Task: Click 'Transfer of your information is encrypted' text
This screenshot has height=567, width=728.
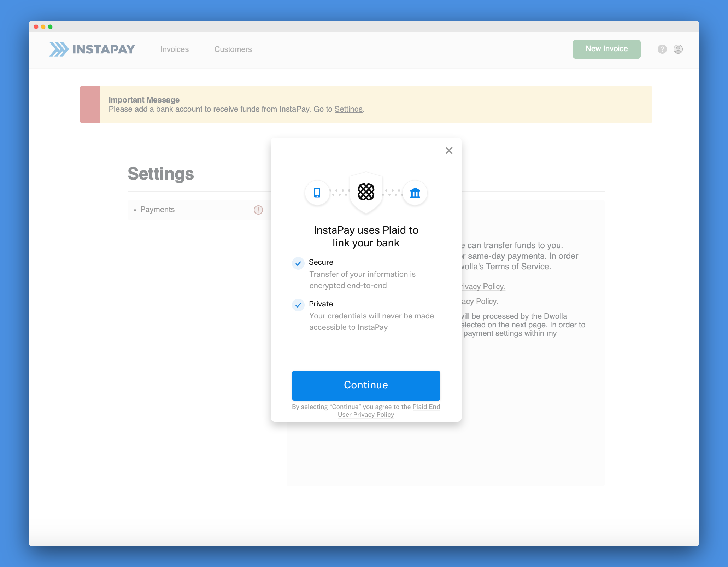Action: 362,280
